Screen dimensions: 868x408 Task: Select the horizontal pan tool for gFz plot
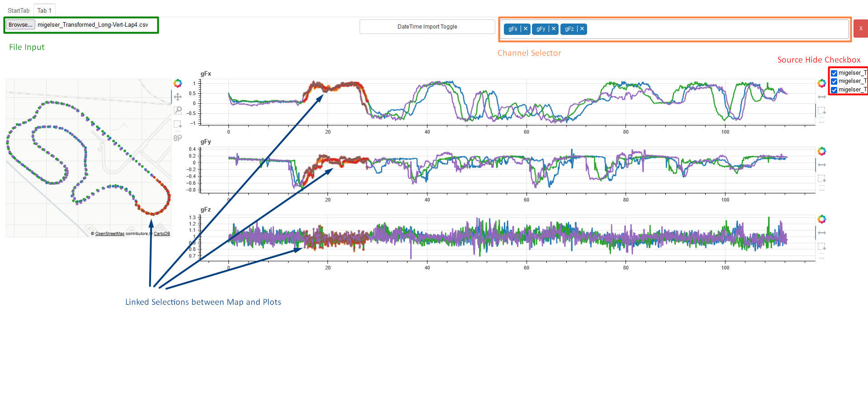pyautogui.click(x=822, y=233)
